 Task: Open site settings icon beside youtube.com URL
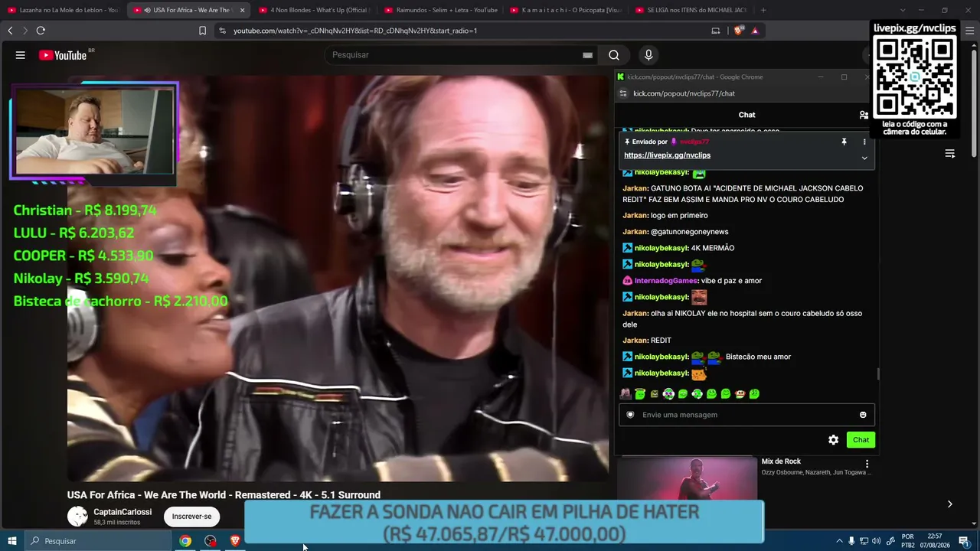tap(222, 31)
